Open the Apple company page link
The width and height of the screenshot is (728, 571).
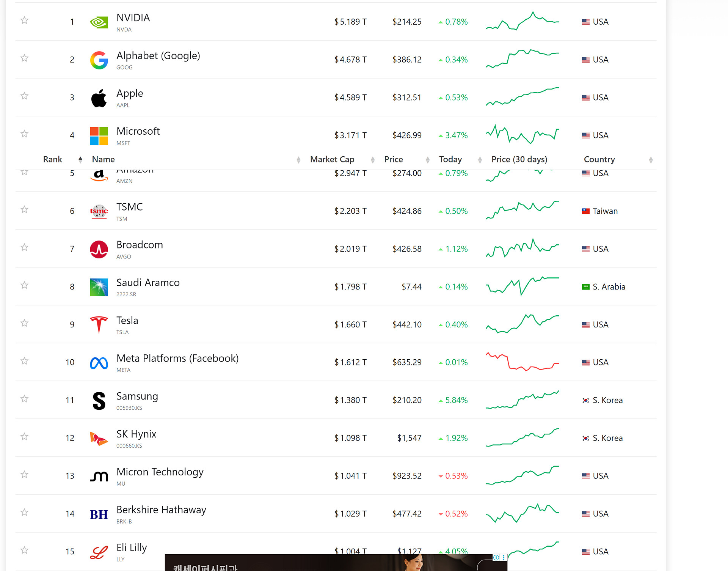tap(130, 93)
